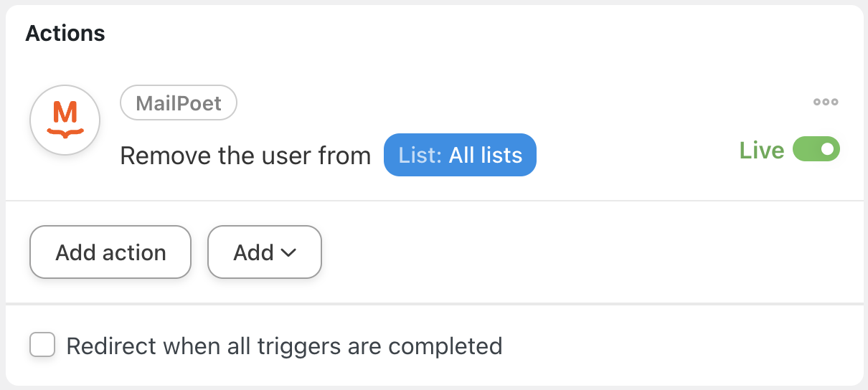Open the List: All lists selector
This screenshot has height=390, width=868.
pos(460,155)
